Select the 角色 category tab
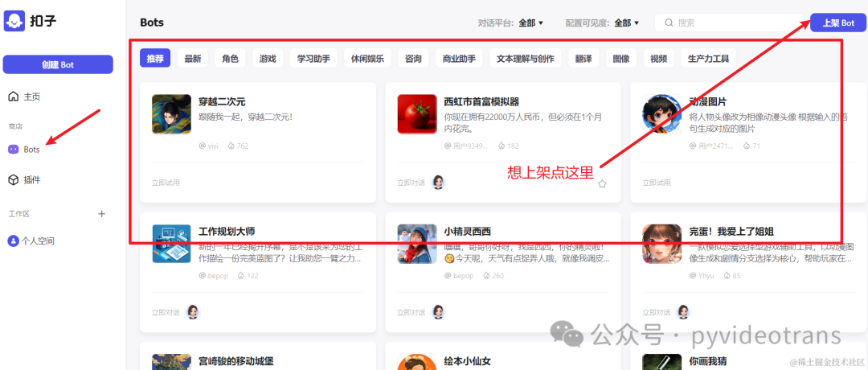Viewport: 868px width, 370px height. click(x=231, y=58)
